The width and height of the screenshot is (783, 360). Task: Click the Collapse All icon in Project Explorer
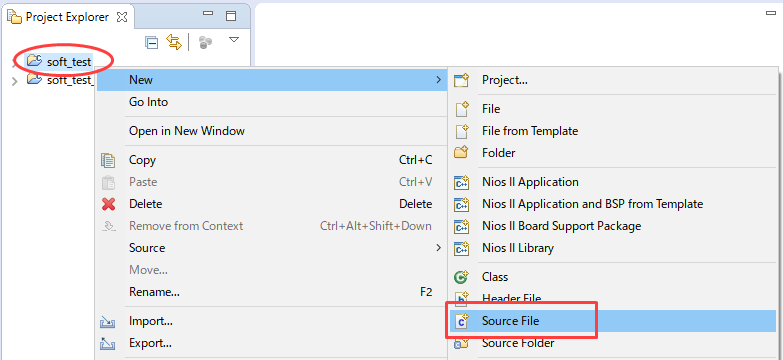(152, 42)
